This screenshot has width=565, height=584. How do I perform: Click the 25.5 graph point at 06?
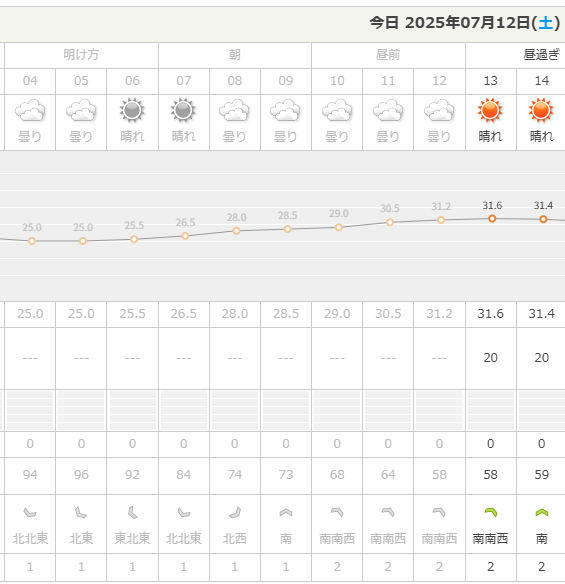(134, 239)
